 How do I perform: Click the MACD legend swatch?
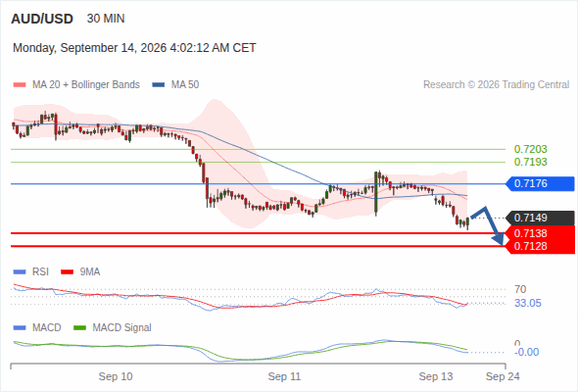pyautogui.click(x=20, y=328)
